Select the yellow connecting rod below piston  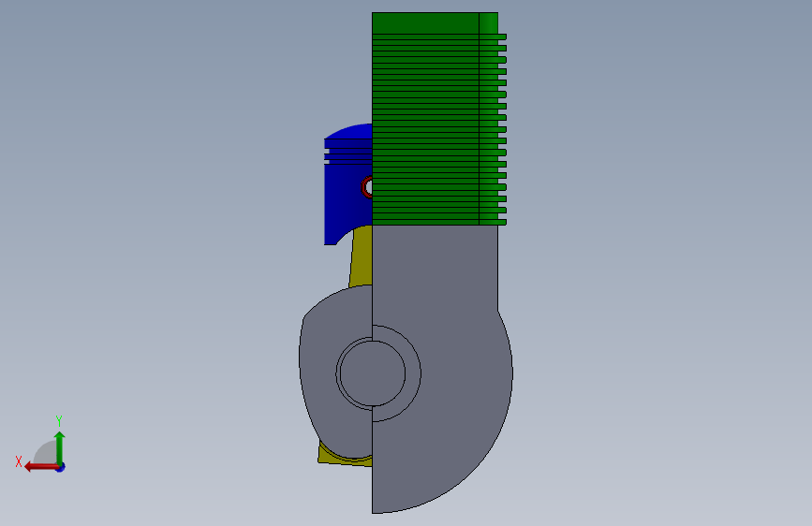[x=362, y=256]
